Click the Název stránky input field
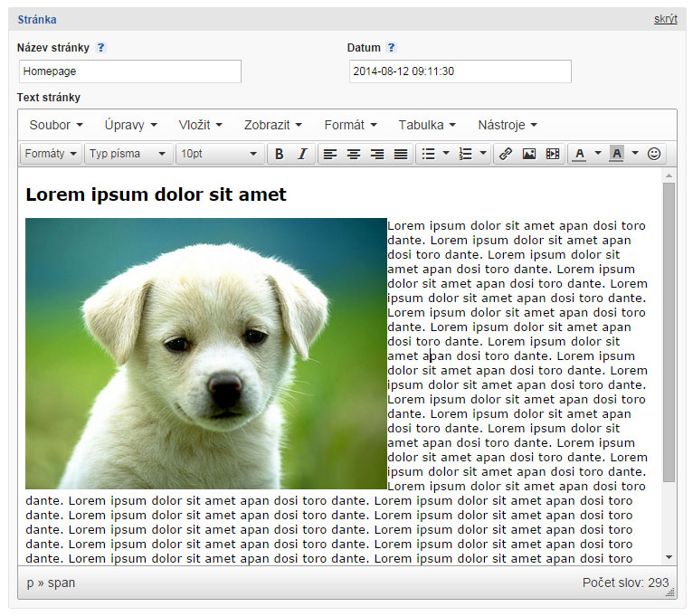This screenshot has width=693, height=616. click(x=130, y=71)
